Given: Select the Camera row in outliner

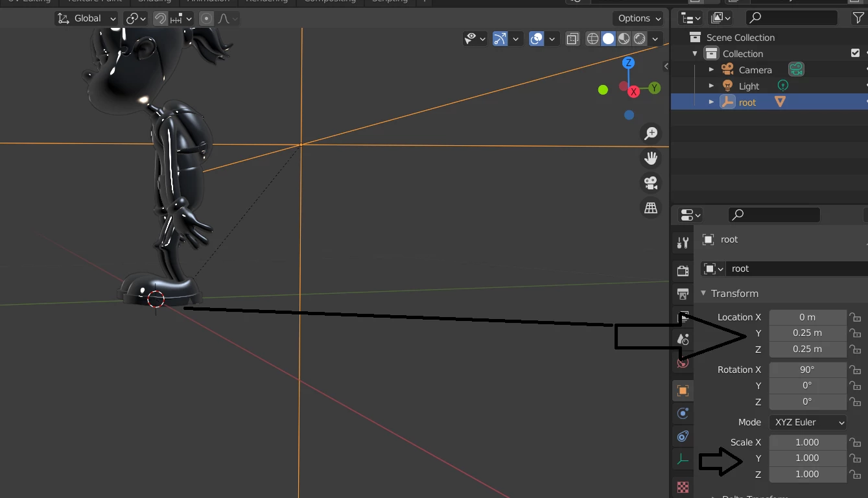Looking at the screenshot, I should pyautogui.click(x=769, y=69).
